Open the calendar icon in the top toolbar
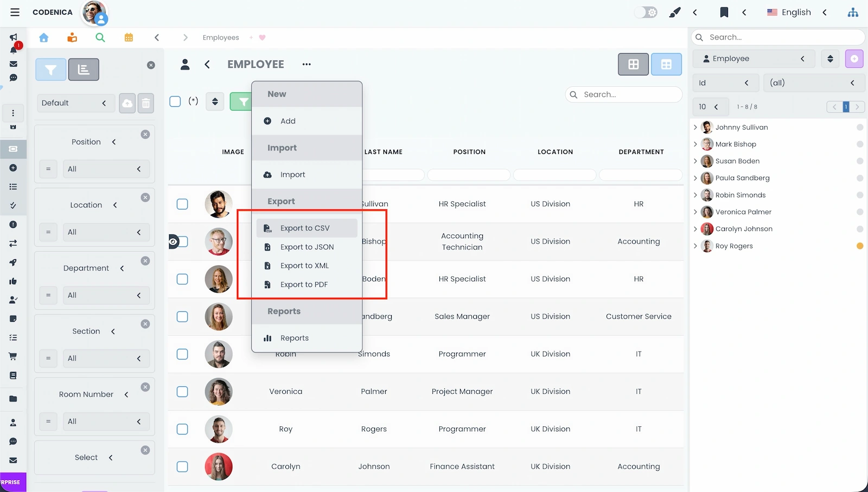This screenshot has width=868, height=492. coord(129,37)
